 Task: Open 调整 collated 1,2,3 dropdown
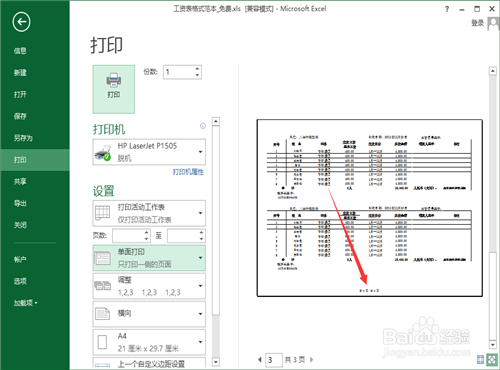[x=149, y=286]
